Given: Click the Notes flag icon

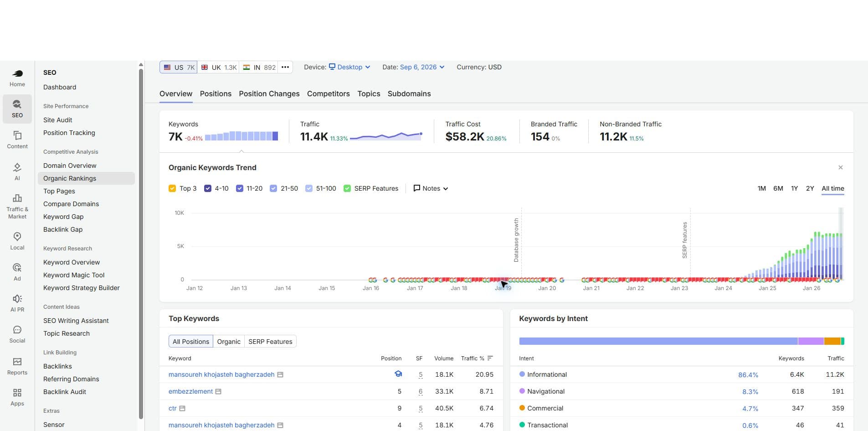Looking at the screenshot, I should pyautogui.click(x=416, y=188).
